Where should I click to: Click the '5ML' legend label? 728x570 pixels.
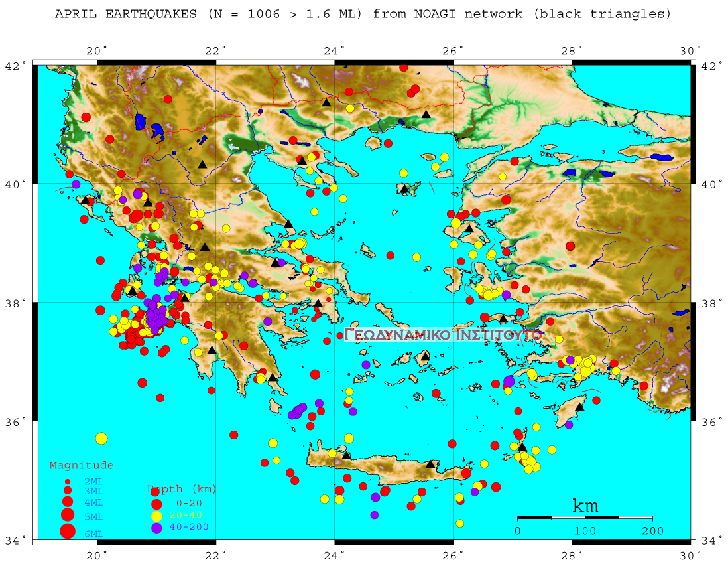click(93, 516)
